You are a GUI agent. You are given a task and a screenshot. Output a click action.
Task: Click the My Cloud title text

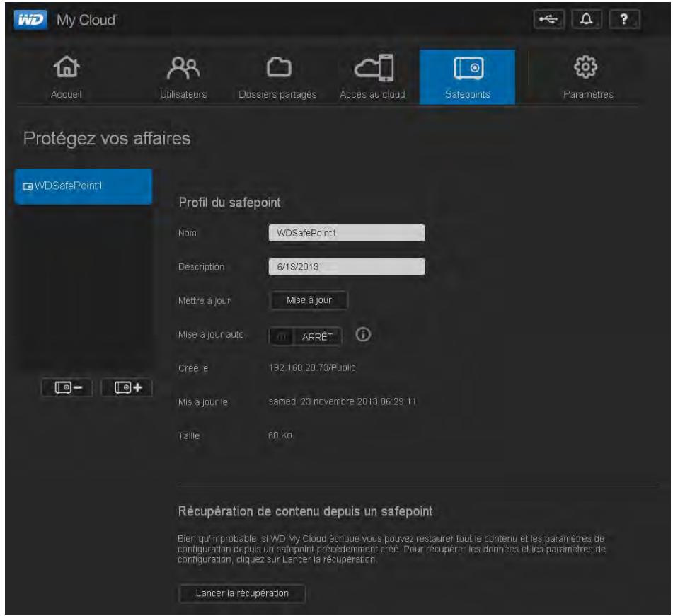[86, 21]
